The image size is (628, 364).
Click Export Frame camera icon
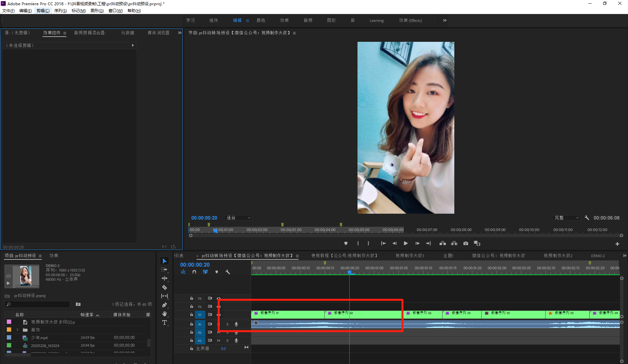pos(466,243)
